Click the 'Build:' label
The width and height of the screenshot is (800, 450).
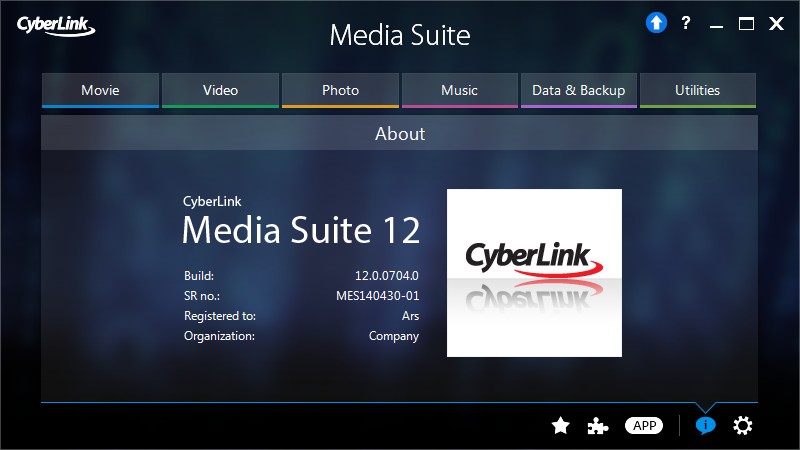(199, 276)
